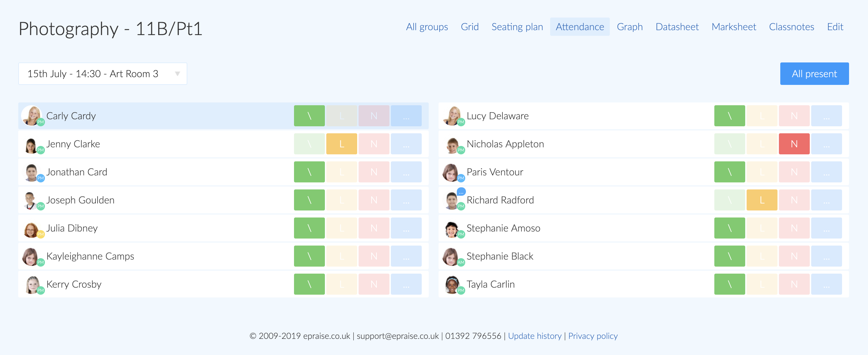This screenshot has height=355, width=868.
Task: Mark Kerry Crosby absent with the N icon
Action: [374, 284]
